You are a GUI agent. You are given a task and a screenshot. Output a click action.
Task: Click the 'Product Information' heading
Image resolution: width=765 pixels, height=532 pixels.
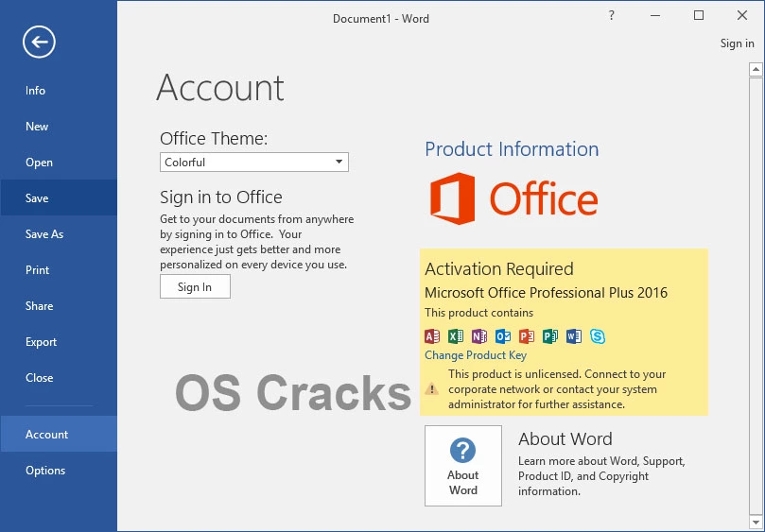pos(512,149)
